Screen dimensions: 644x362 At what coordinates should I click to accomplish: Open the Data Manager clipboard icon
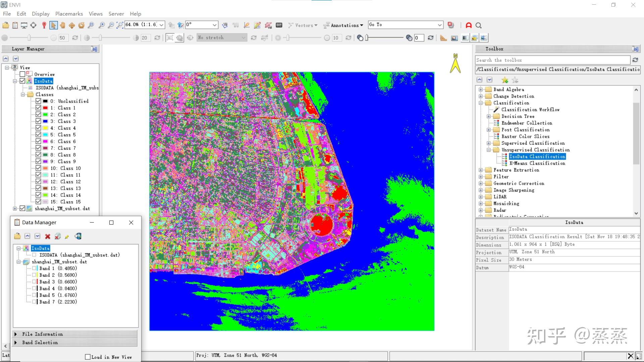point(15,25)
